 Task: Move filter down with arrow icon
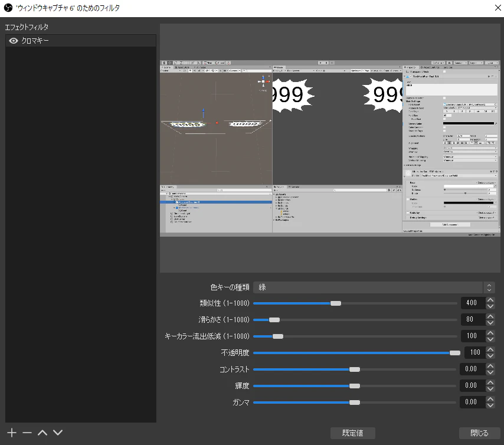(x=58, y=433)
